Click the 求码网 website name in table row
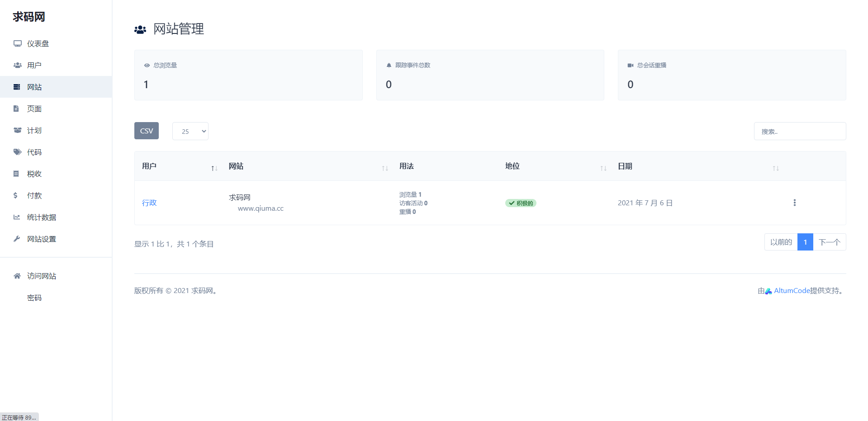 click(x=240, y=198)
